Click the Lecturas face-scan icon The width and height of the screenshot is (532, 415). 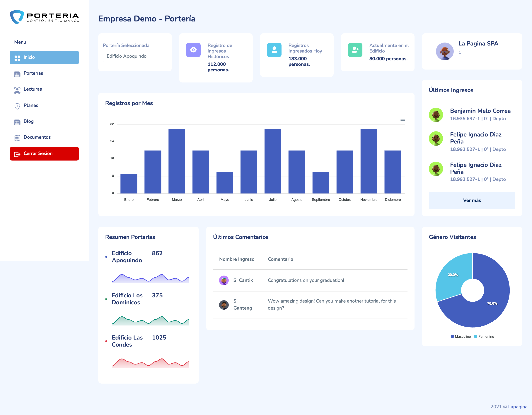point(17,90)
